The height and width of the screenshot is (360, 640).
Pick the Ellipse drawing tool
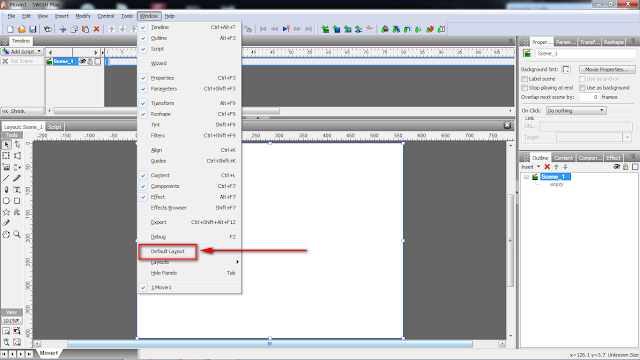(7, 201)
